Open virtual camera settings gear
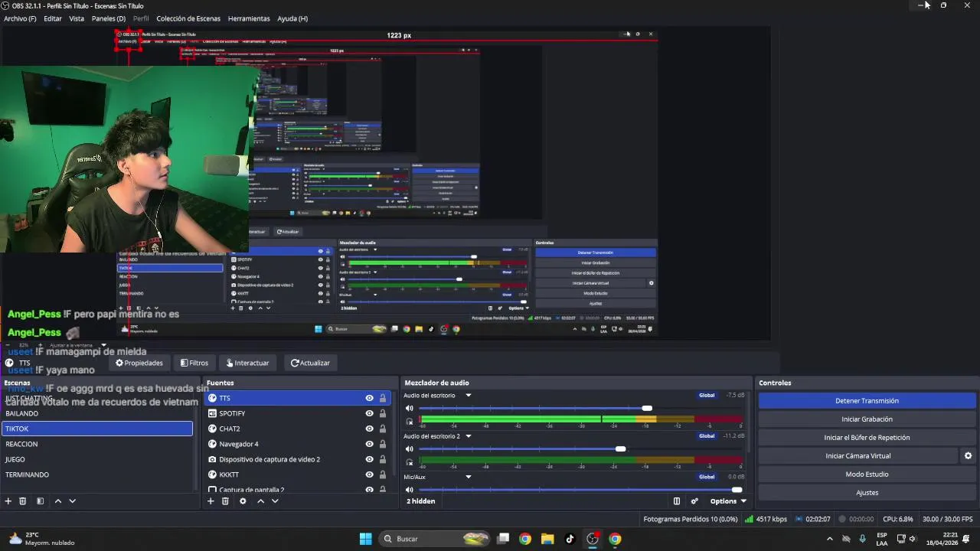The height and width of the screenshot is (551, 980). 968,456
